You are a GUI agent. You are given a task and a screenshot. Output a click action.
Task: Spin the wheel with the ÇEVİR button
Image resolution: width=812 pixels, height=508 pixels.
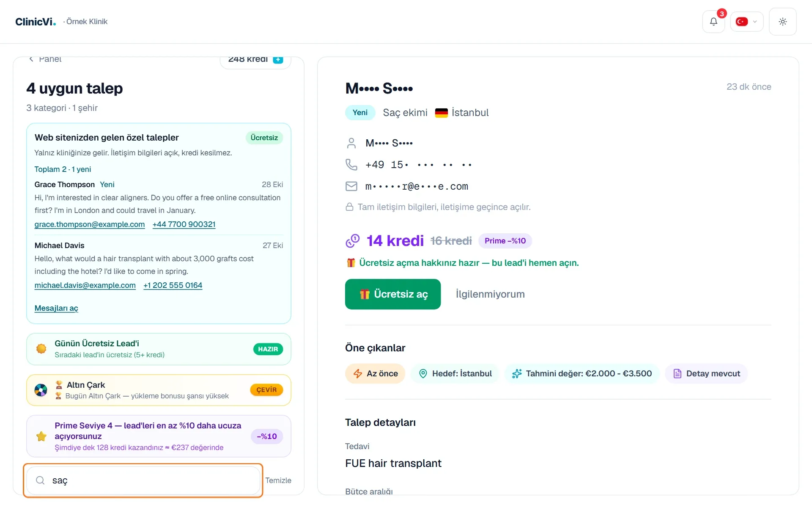point(266,390)
